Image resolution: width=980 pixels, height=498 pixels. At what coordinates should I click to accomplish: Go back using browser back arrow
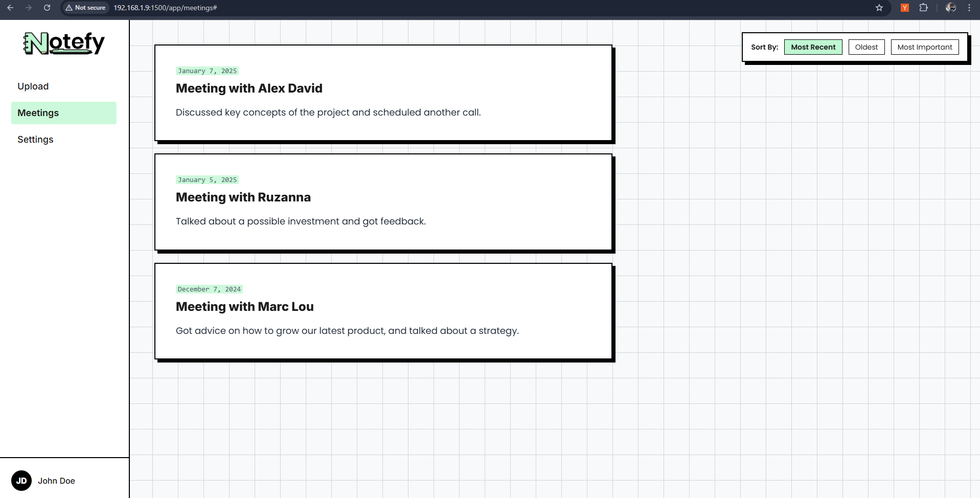click(10, 8)
